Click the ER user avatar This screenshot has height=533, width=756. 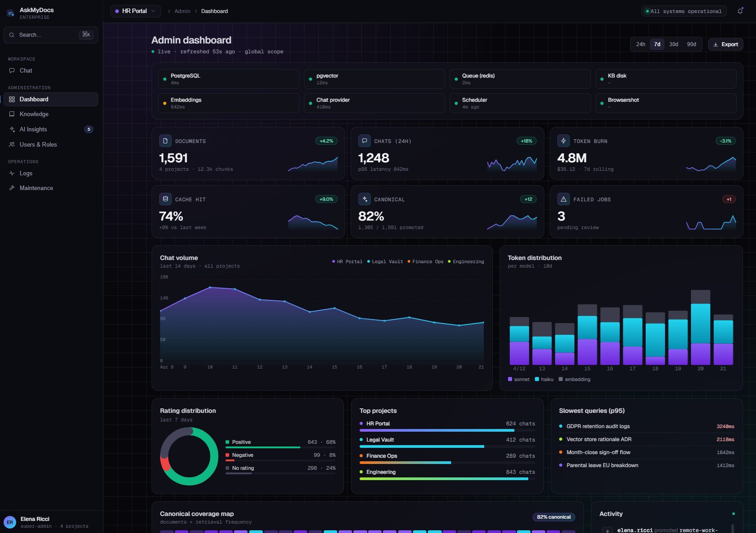[x=10, y=522]
